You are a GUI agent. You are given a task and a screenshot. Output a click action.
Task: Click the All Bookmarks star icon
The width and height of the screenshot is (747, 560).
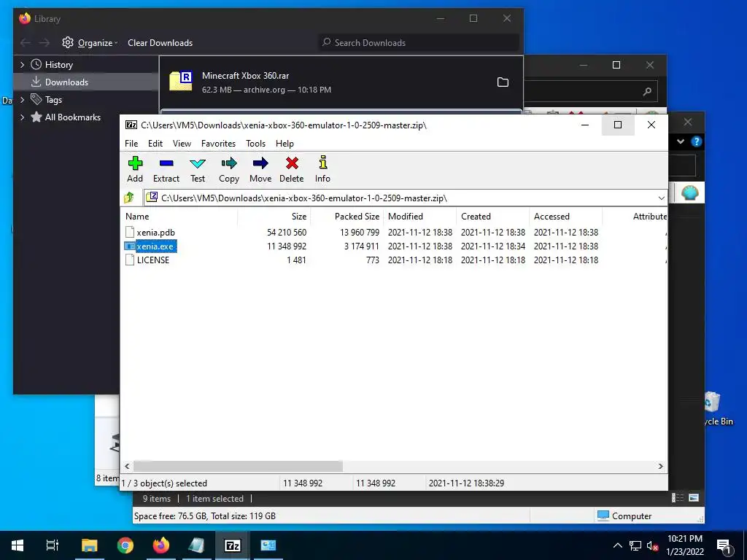click(36, 117)
